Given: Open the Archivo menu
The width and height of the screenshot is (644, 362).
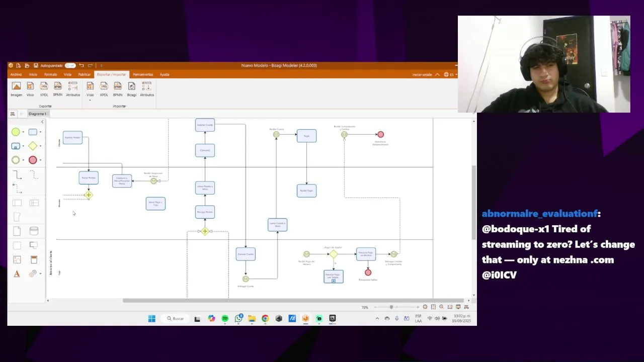Looking at the screenshot, I should (x=16, y=74).
